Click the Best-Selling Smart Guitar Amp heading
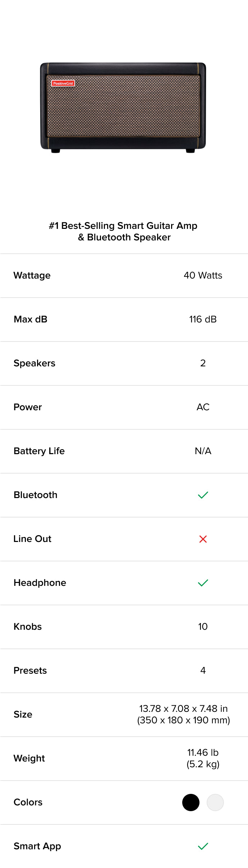The width and height of the screenshot is (248, 868). pyautogui.click(x=123, y=231)
